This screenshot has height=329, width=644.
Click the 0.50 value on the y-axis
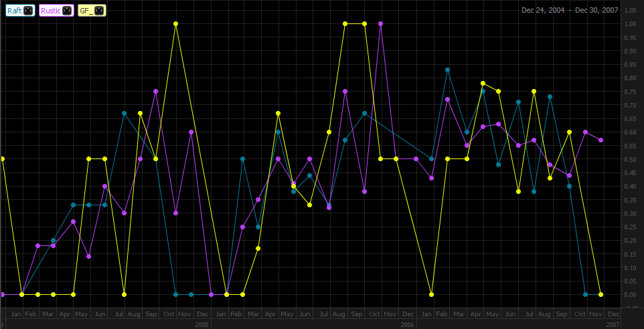pyautogui.click(x=629, y=159)
